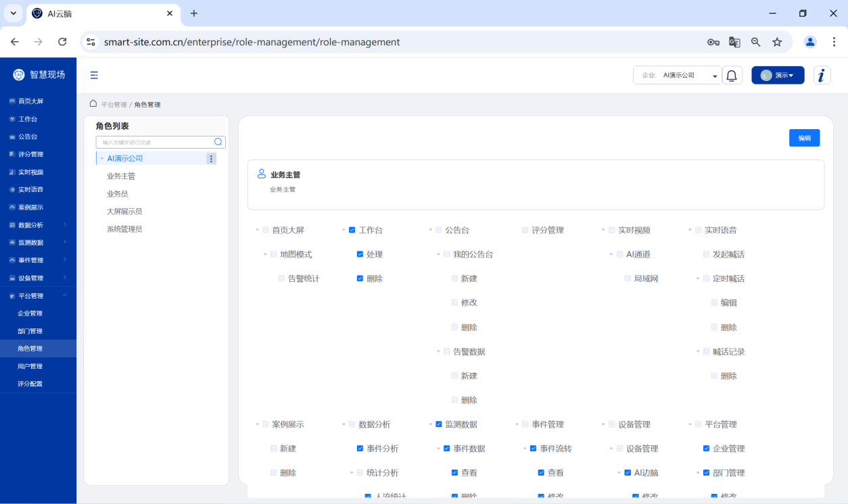848x504 pixels.
Task: Toggle the 工作台 checkbox
Action: pyautogui.click(x=352, y=230)
